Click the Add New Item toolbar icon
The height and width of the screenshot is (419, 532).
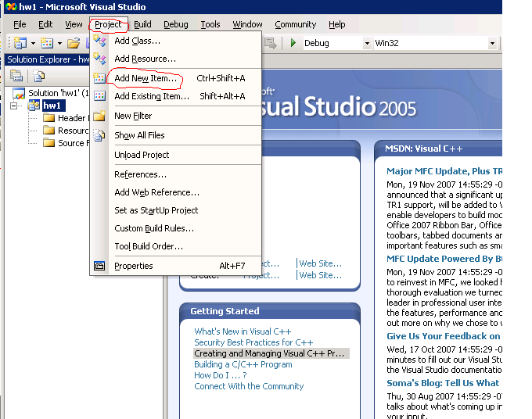(x=47, y=43)
